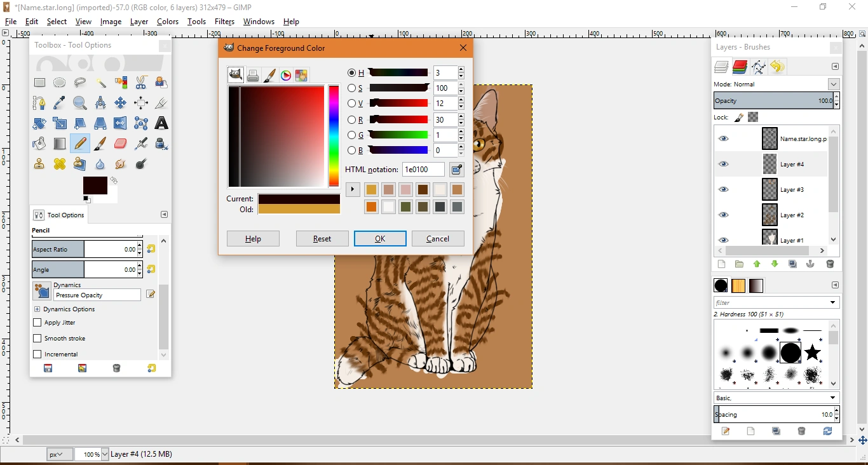This screenshot has width=868, height=465.
Task: Select the Move tool
Action: tap(121, 103)
